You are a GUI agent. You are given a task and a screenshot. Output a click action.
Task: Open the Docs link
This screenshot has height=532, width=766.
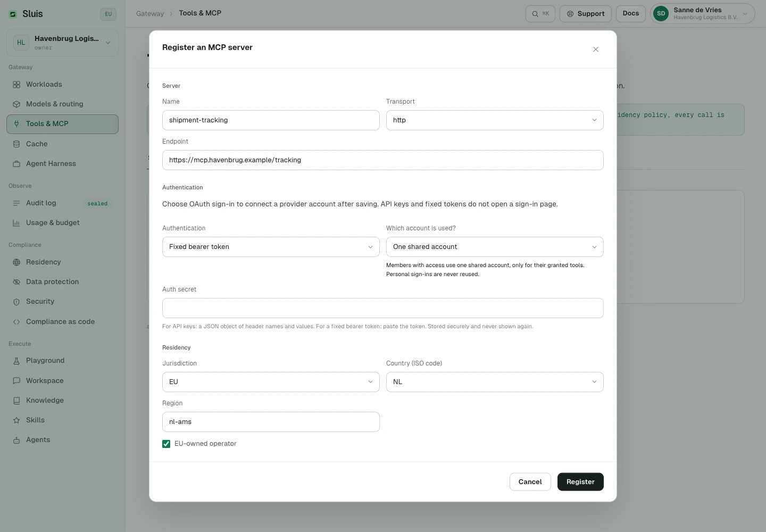631,14
